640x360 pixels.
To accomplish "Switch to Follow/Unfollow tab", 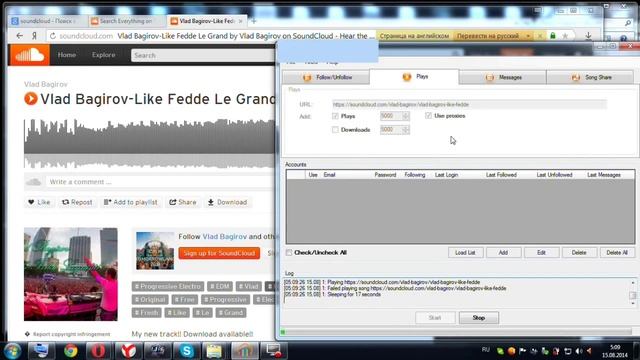I will coord(326,77).
